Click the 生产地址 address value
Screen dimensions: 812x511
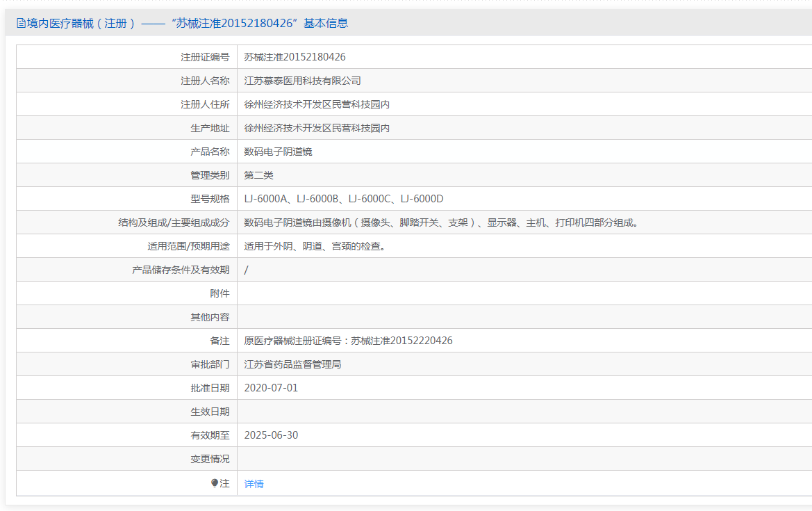pos(317,128)
